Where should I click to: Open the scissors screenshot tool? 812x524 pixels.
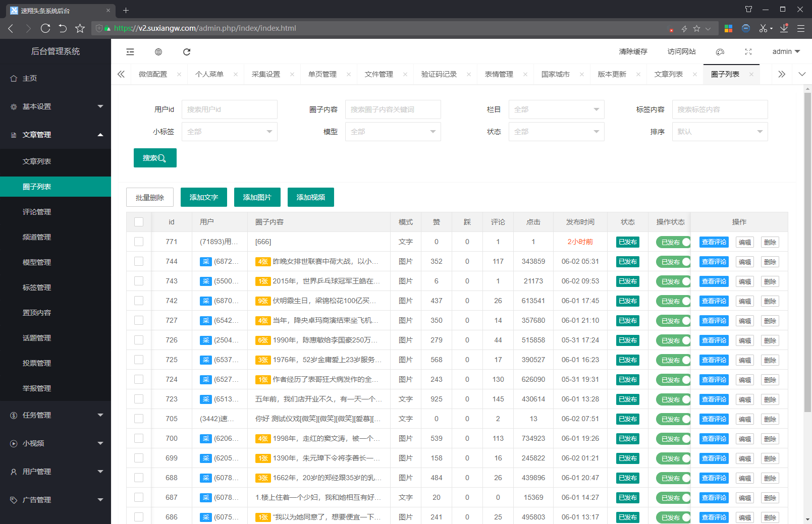tap(763, 28)
